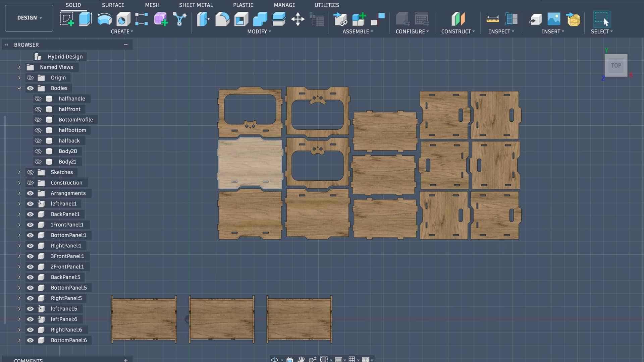The height and width of the screenshot is (362, 644).
Task: Collapse the Bodies folder
Action: [19, 88]
